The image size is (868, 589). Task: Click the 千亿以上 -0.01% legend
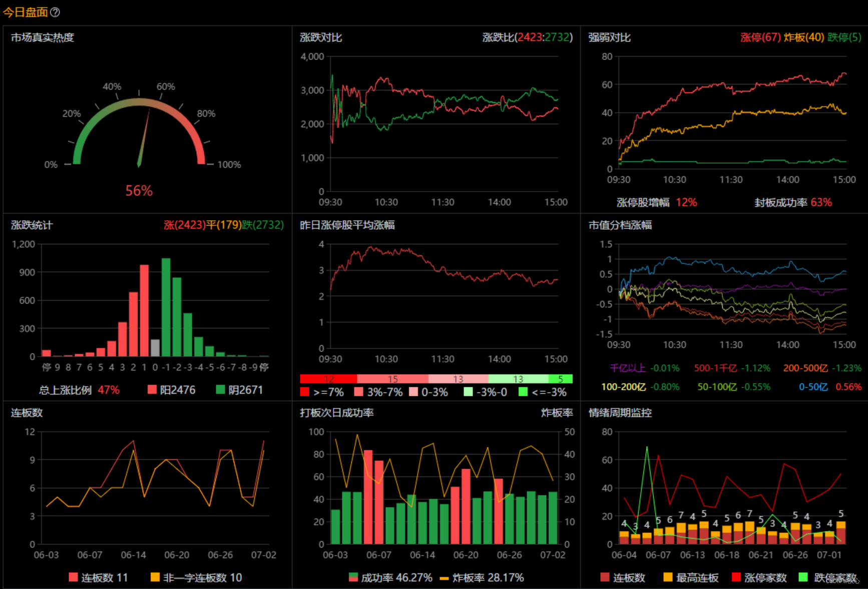[645, 368]
